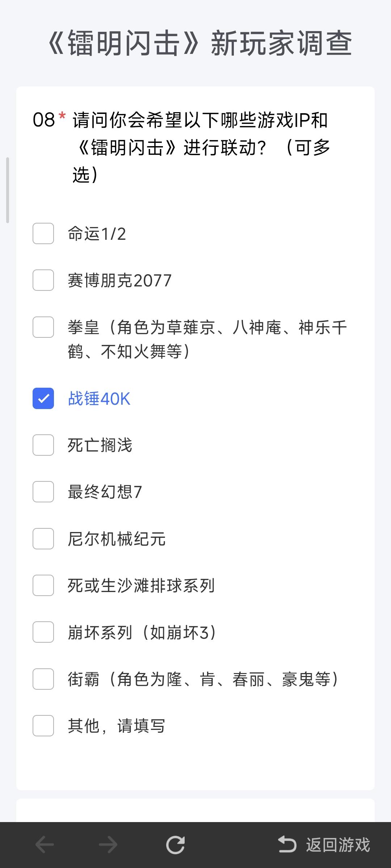This screenshot has height=868, width=391.
Task: Tick 尼尔机械纪元 checkbox
Action: click(43, 539)
